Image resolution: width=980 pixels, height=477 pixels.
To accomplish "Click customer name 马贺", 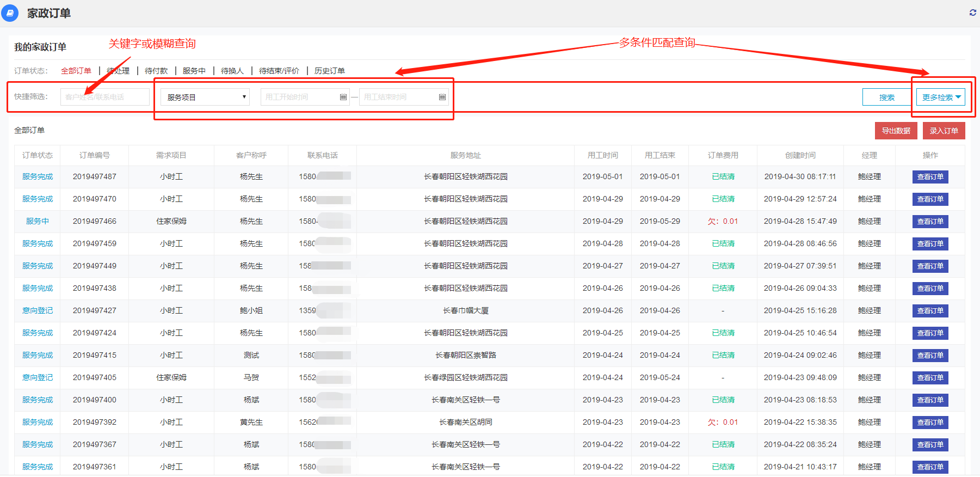I will (251, 377).
